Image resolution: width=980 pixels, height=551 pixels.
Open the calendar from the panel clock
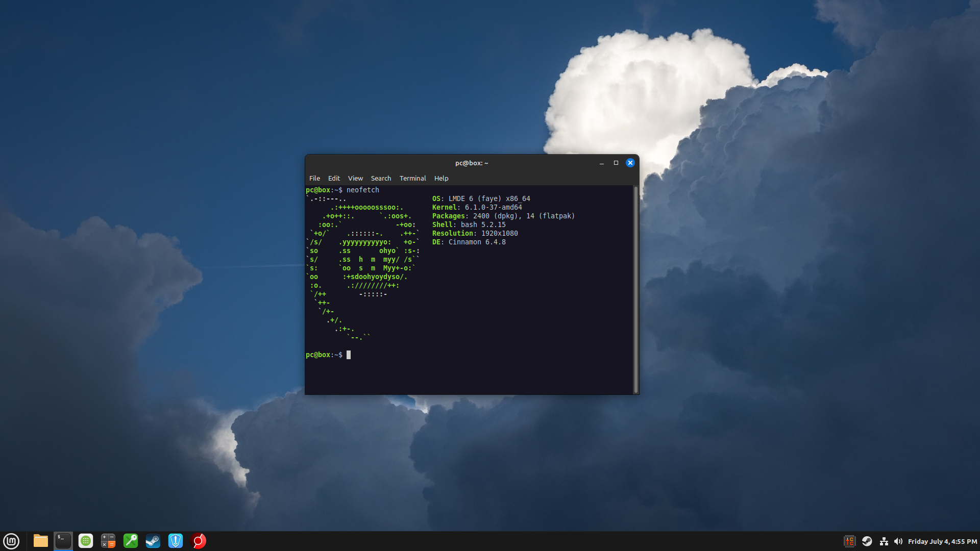[x=942, y=541]
